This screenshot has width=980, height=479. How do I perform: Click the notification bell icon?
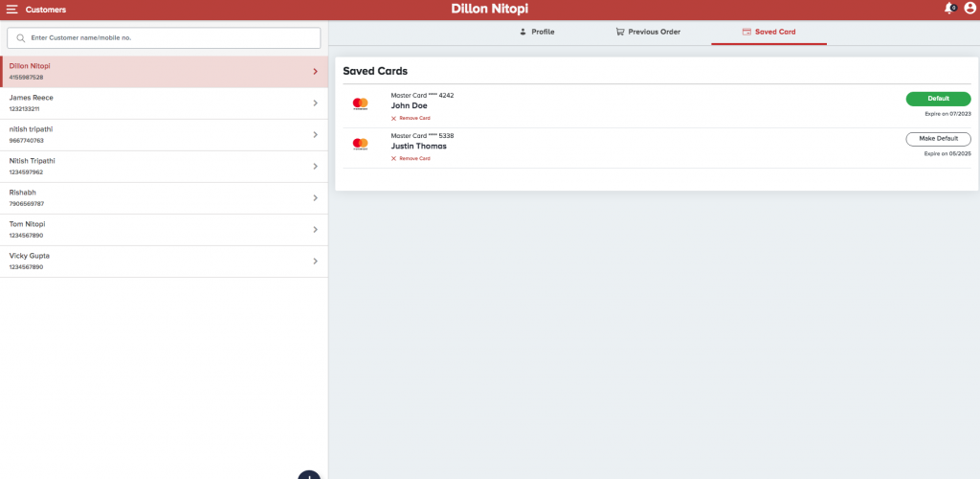point(949,9)
